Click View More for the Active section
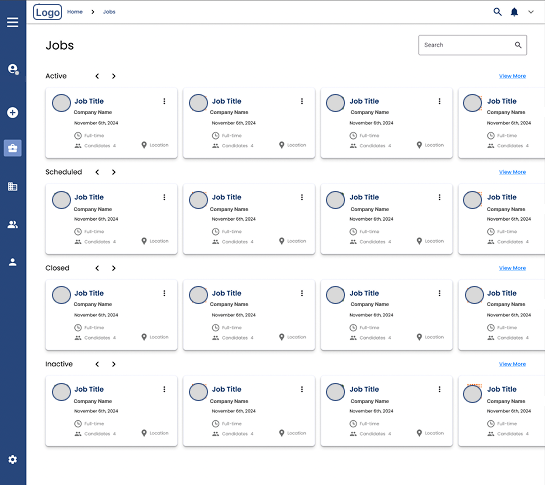This screenshot has width=545, height=485. [x=512, y=76]
